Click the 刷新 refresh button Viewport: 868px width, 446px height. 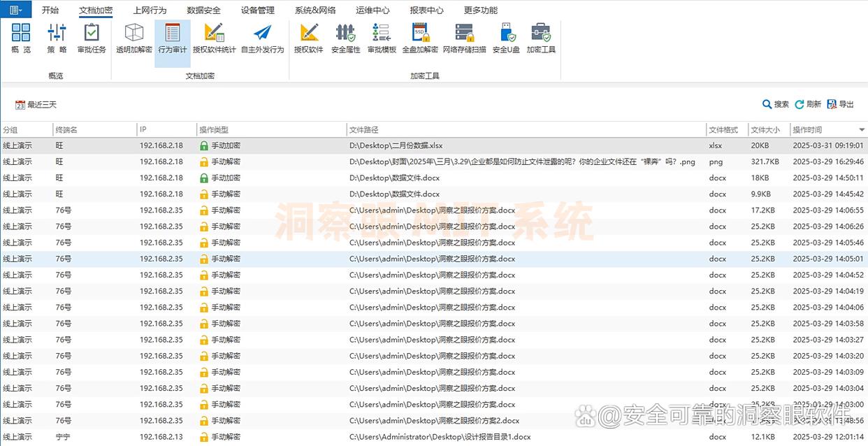coord(808,104)
